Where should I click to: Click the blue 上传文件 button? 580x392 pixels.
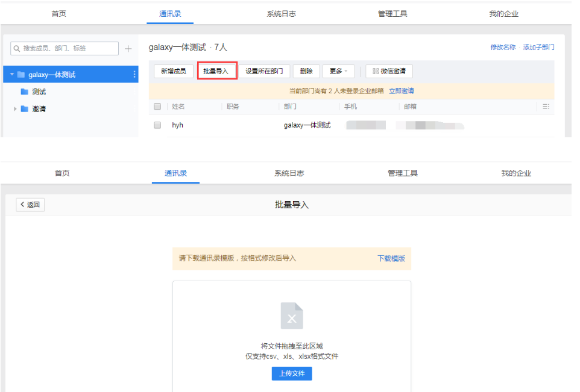click(x=292, y=373)
